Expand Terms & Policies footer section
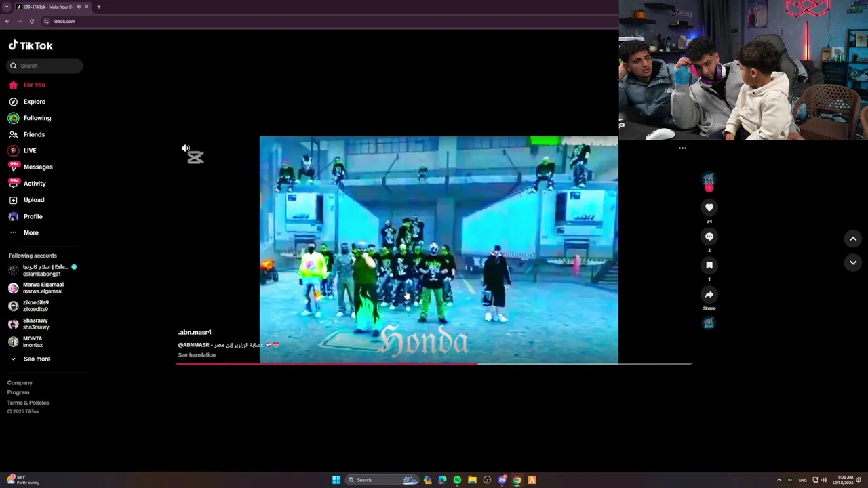 28,403
